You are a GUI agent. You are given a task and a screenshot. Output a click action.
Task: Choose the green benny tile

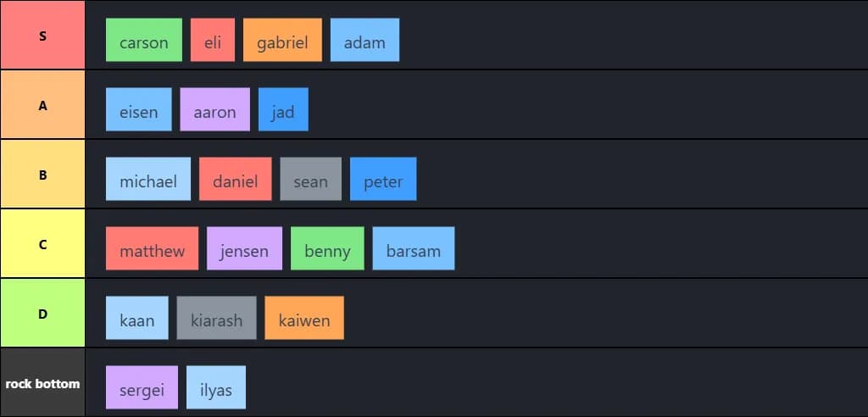(327, 248)
